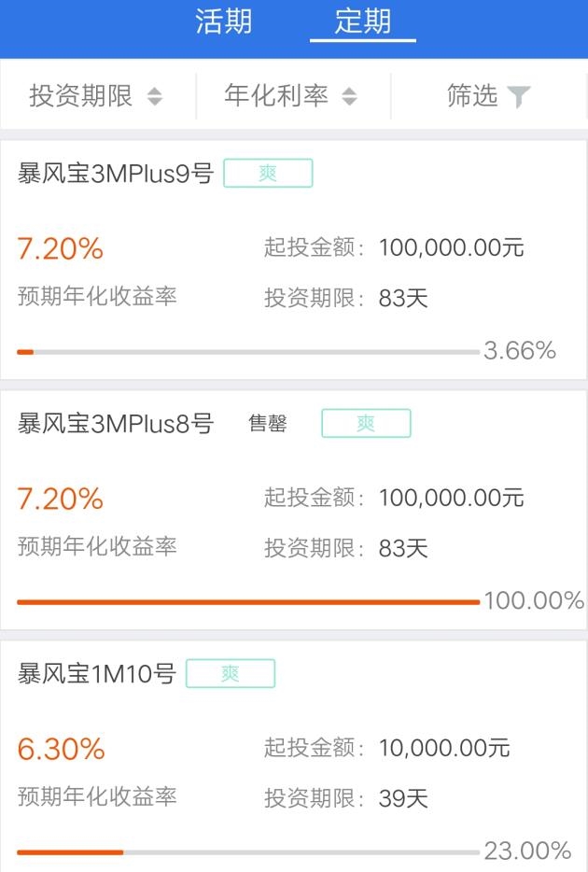Open the 暴风宝1M10号 product title

[97, 674]
